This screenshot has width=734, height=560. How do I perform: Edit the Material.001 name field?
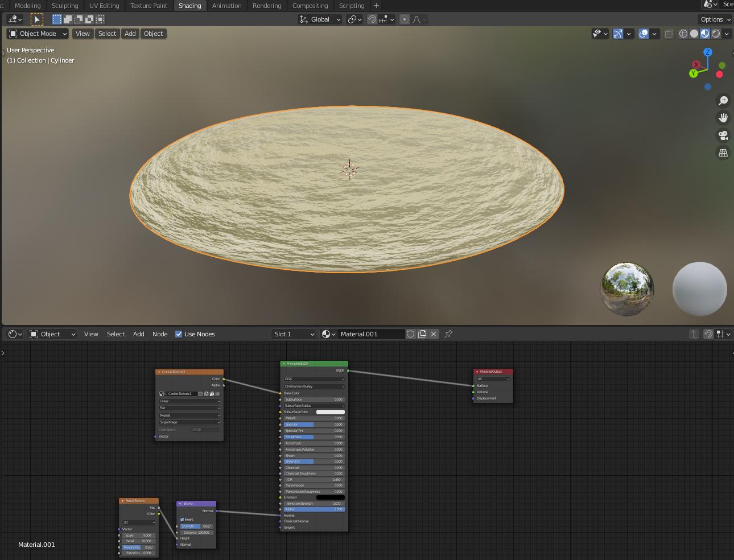(371, 334)
